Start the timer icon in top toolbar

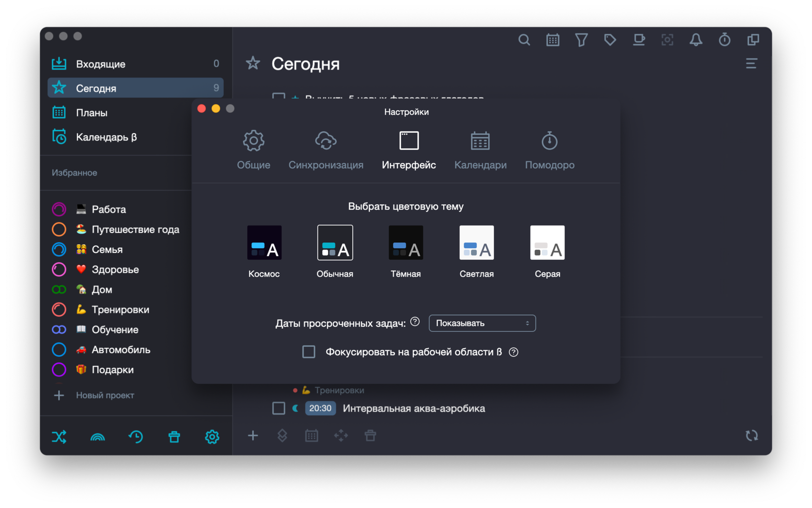tap(725, 40)
